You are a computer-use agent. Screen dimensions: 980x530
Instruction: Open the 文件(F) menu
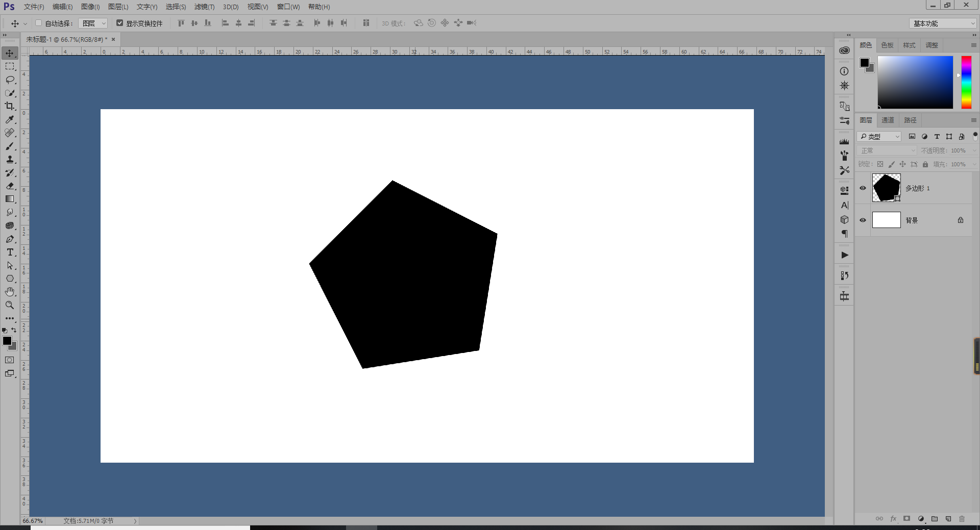click(x=34, y=7)
